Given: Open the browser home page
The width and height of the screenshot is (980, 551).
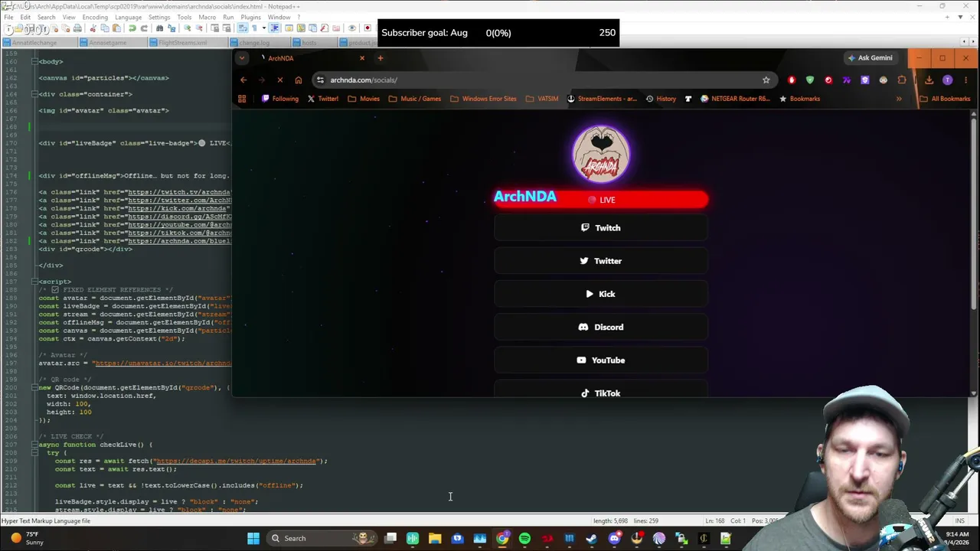Looking at the screenshot, I should click(x=299, y=80).
